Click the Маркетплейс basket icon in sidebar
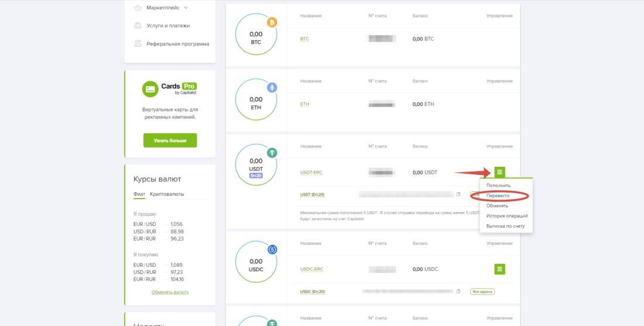The height and width of the screenshot is (326, 644). (x=138, y=8)
